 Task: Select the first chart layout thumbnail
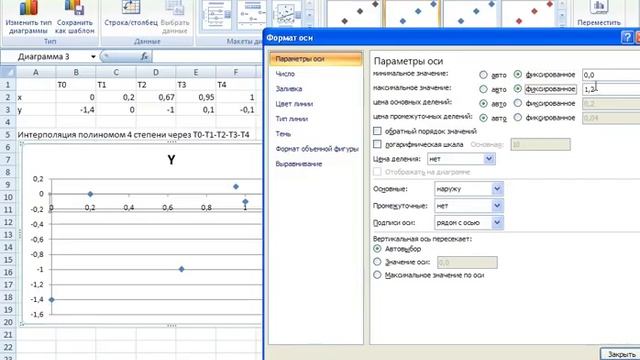216,15
